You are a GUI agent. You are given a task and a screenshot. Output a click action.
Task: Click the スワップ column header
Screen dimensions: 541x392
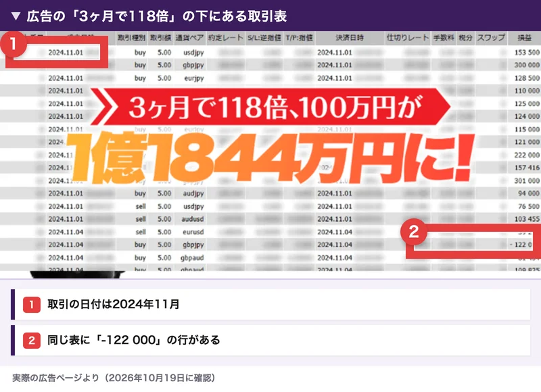point(491,38)
